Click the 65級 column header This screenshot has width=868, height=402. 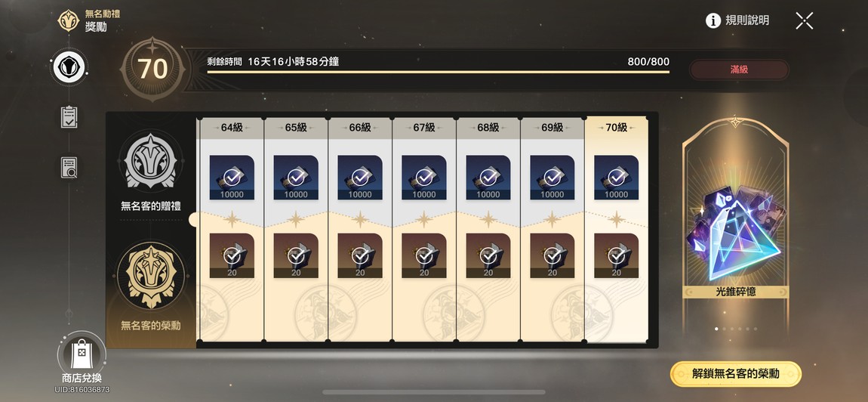pos(296,128)
